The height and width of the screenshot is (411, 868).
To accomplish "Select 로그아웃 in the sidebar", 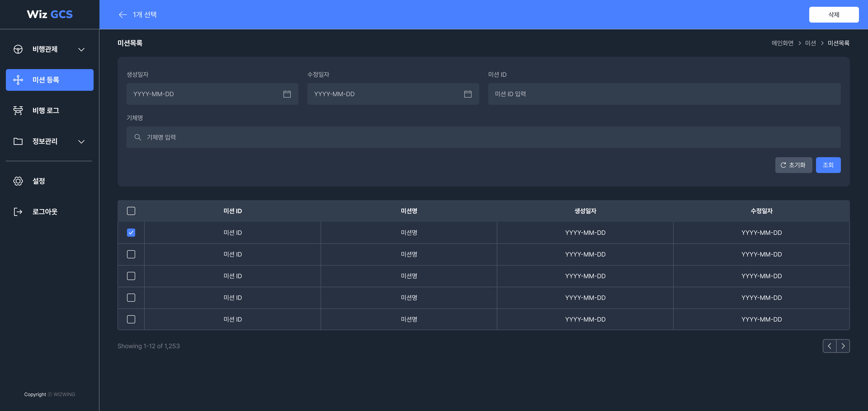I will pos(50,212).
